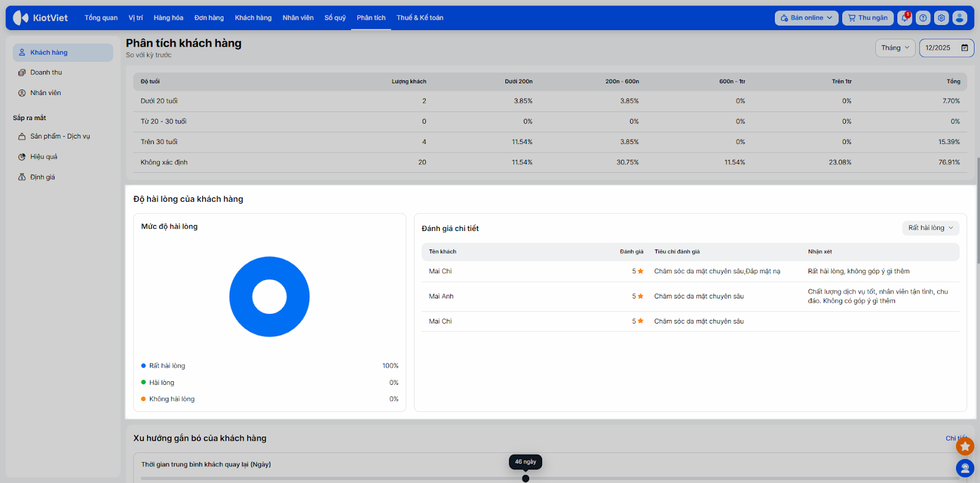Click the Thu ngân button
The image size is (980, 483).
coord(868,18)
